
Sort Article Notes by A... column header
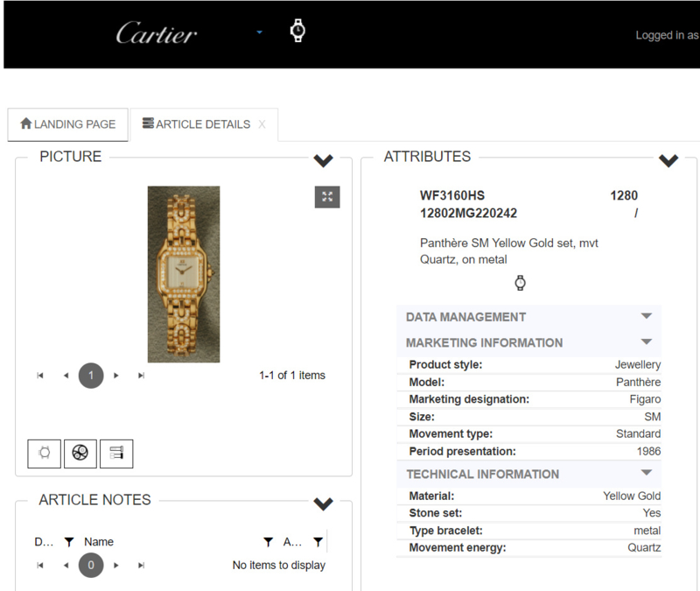292,542
